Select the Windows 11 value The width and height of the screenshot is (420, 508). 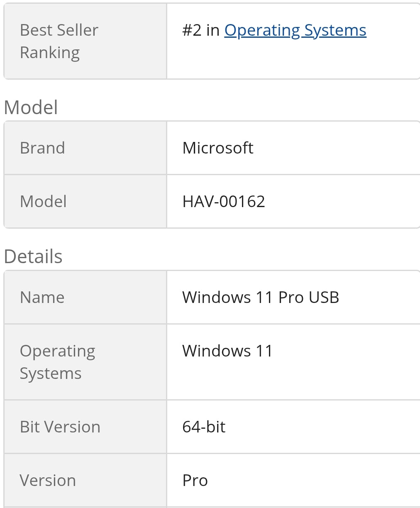click(x=227, y=351)
